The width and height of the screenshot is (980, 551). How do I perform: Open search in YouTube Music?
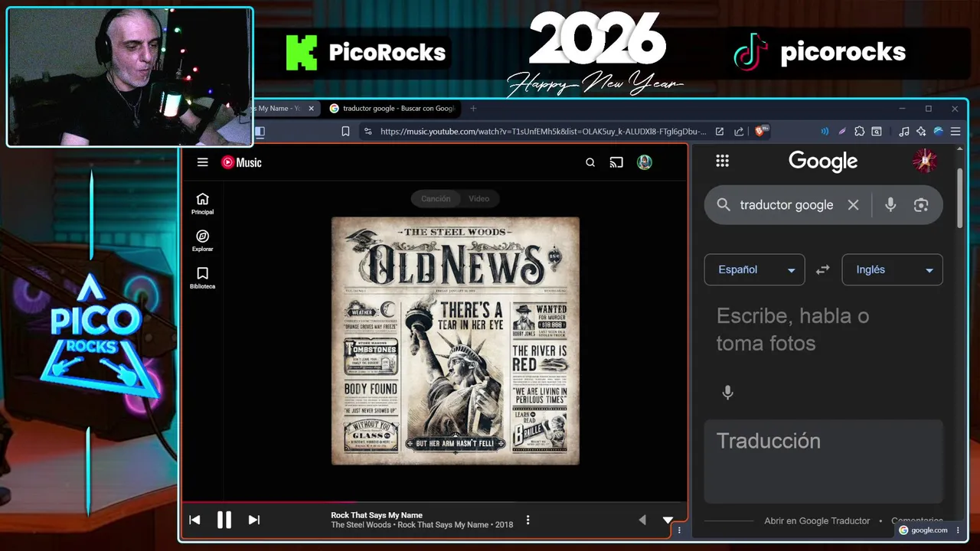590,162
